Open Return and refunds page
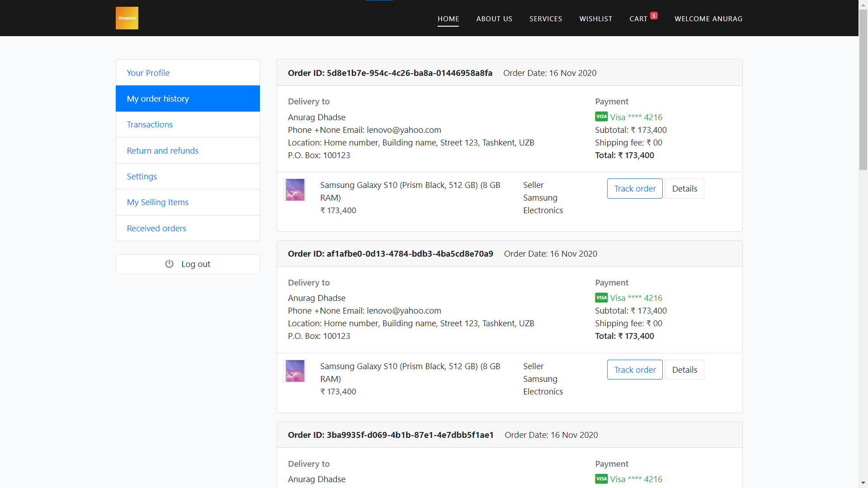 [162, 151]
